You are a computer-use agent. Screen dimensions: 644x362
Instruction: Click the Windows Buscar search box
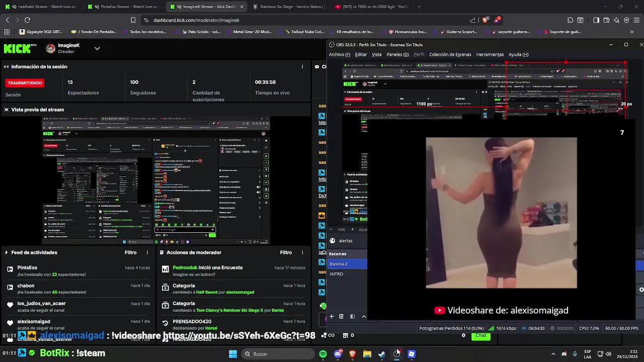pyautogui.click(x=278, y=354)
